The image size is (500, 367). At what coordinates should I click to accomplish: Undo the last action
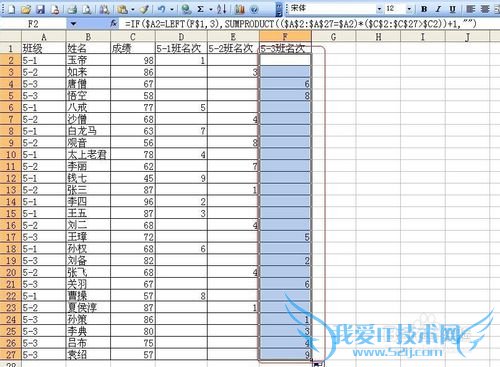162,9
